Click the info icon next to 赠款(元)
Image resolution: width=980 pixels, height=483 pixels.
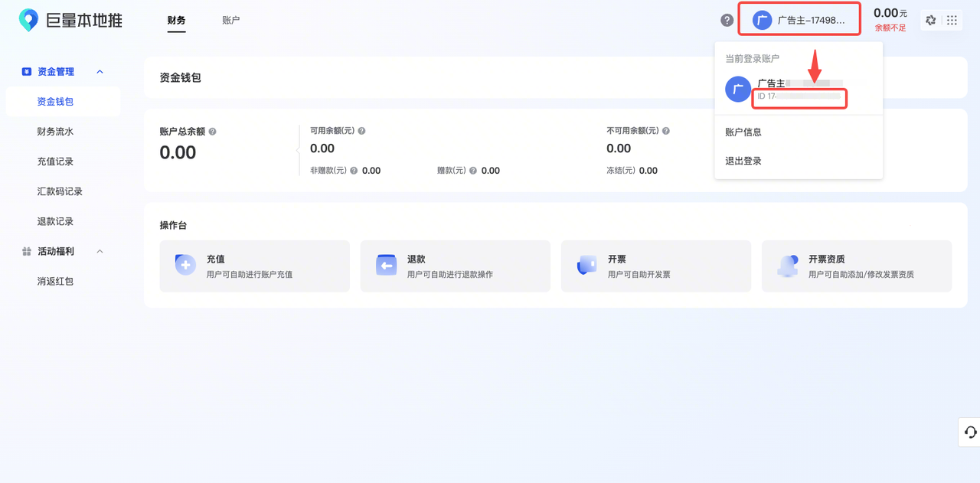pos(473,171)
